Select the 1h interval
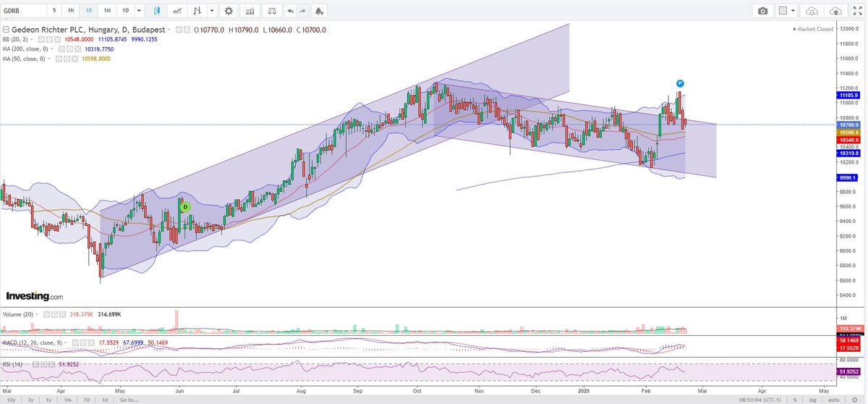868x404 pixels. click(71, 11)
